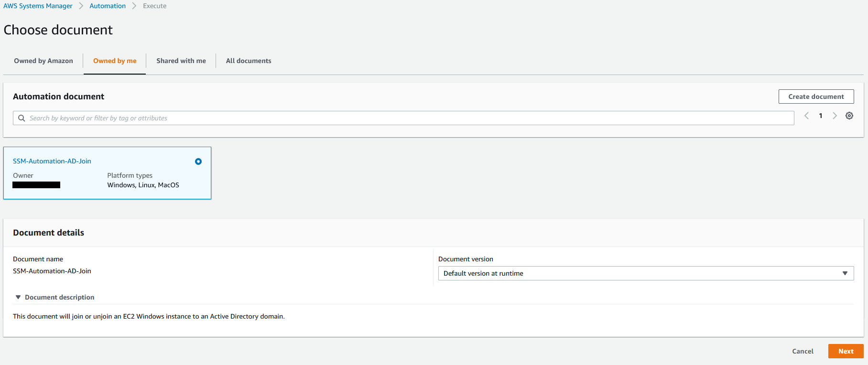Image resolution: width=868 pixels, height=365 pixels.
Task: Open the settings gear for document list
Action: 849,116
